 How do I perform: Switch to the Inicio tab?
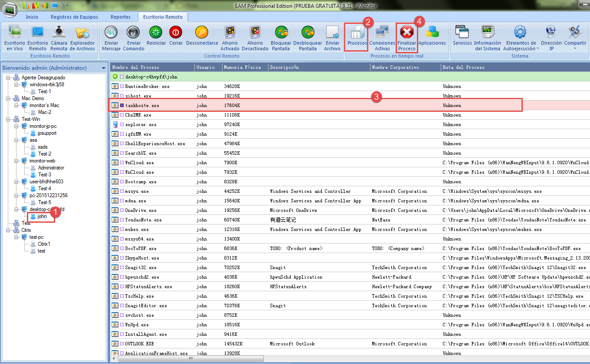[32, 17]
